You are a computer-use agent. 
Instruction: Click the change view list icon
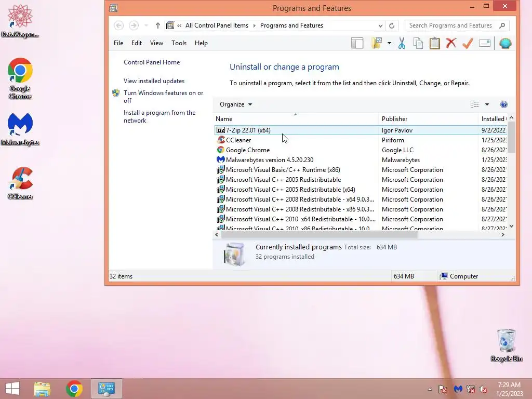475,104
